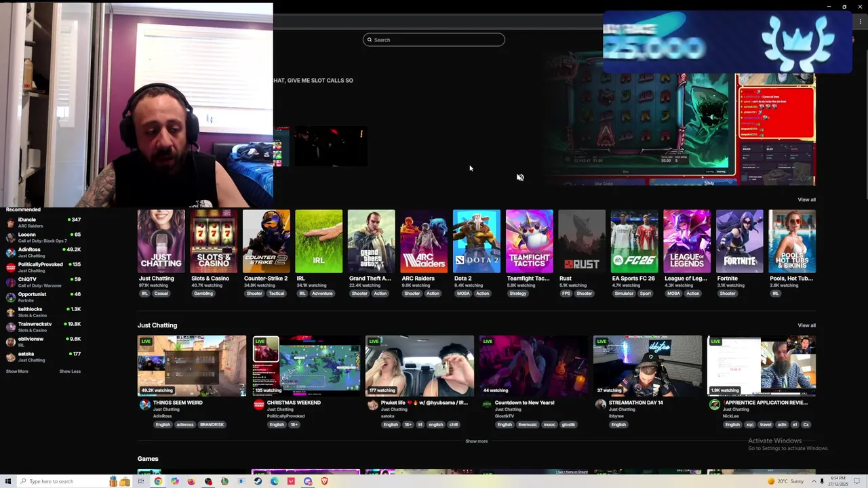Screen dimensions: 868x488
Task: Open PoliticallyProvoked avatar in sidebar
Action: coord(10,267)
